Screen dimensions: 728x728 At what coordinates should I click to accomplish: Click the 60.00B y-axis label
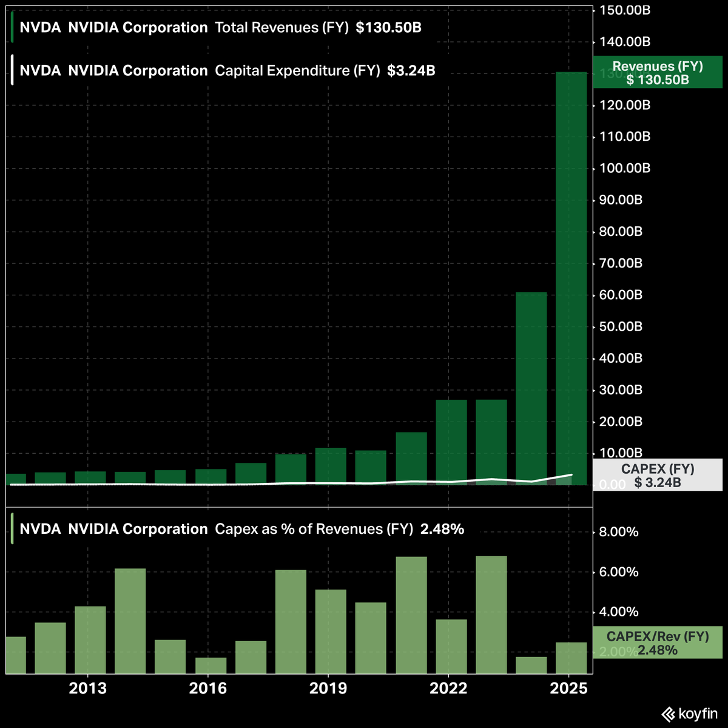(x=621, y=295)
